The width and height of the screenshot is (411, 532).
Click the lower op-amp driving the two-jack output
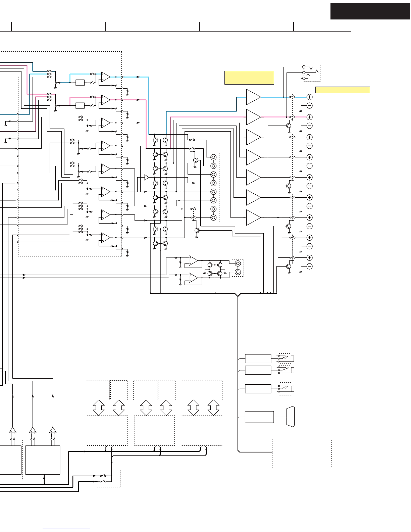[193, 278]
